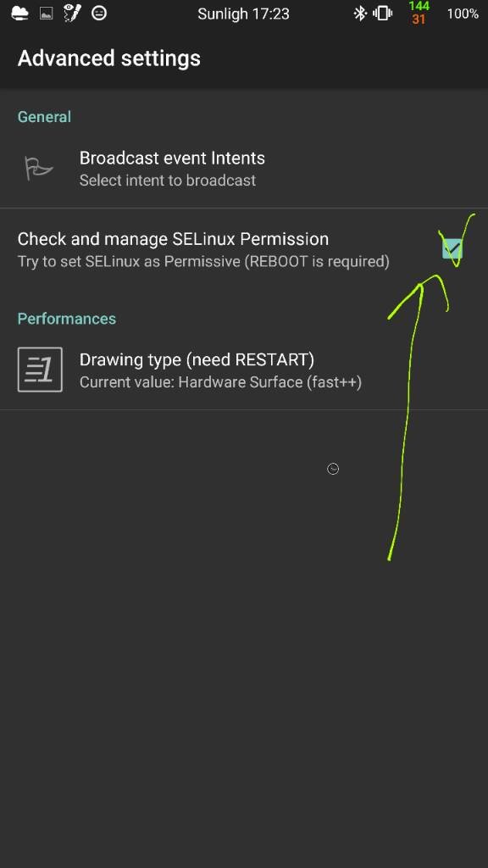488x868 pixels.
Task: Tap the pen notification icon in status bar
Action: [x=73, y=13]
